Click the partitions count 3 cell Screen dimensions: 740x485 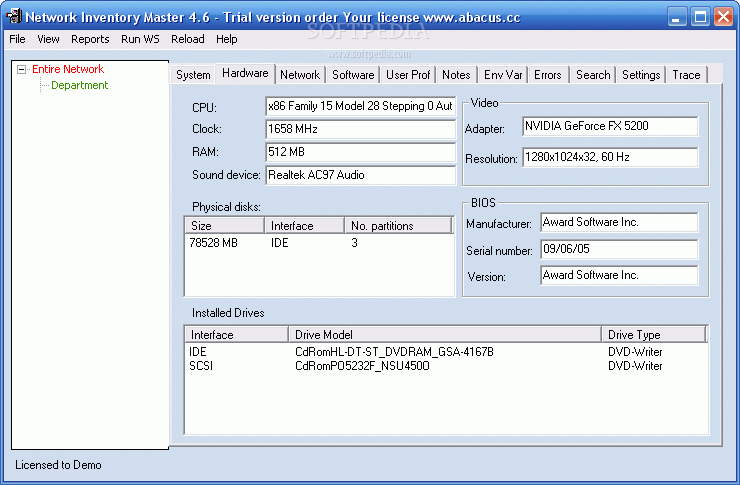pos(354,243)
